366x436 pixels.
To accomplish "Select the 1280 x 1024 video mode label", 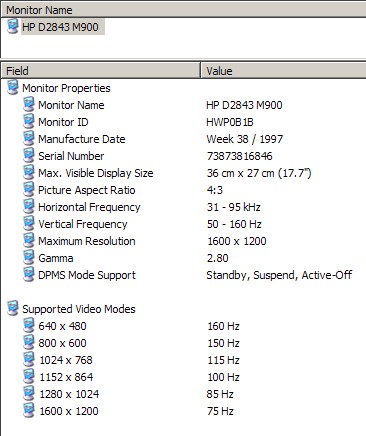I will point(69,394).
